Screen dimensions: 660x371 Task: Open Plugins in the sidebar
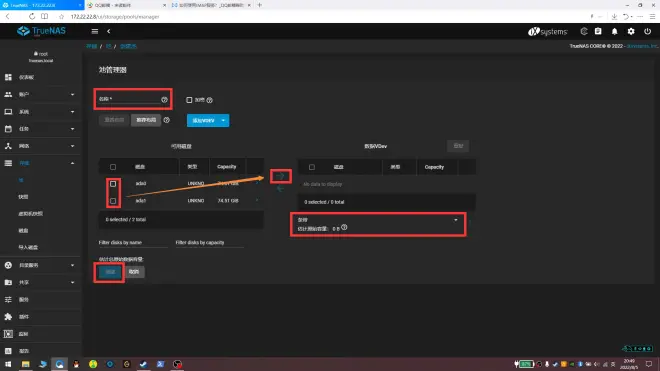tap(40, 317)
